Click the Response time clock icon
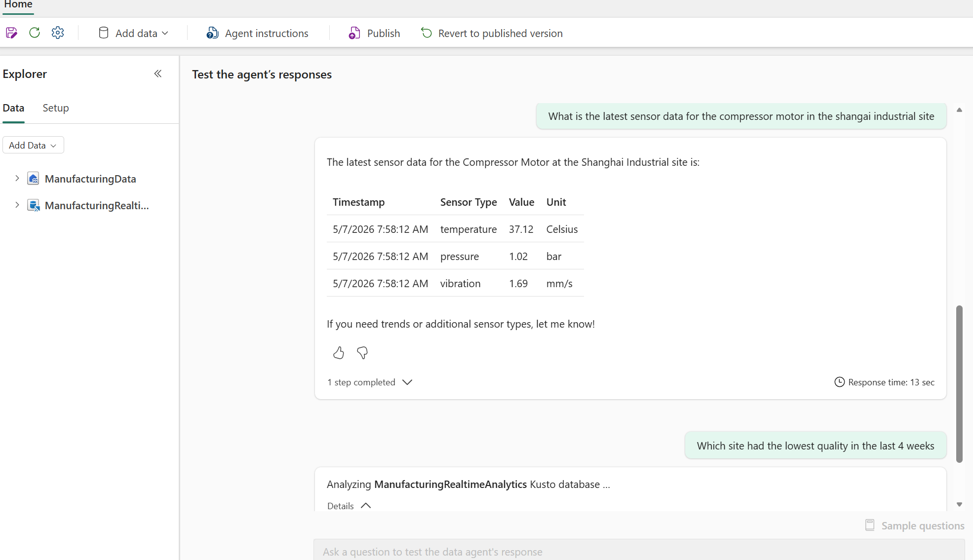The image size is (973, 560). (839, 382)
